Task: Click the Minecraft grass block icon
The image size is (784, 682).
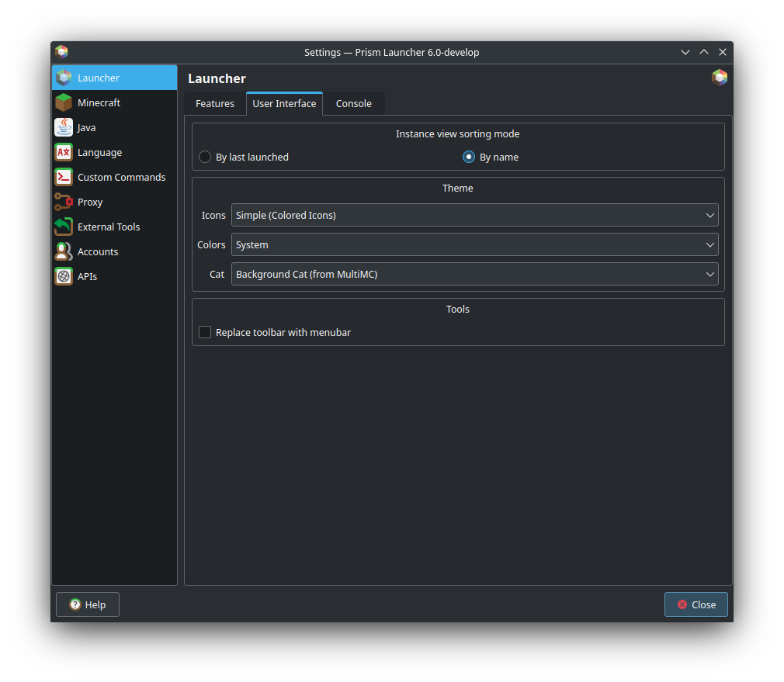Action: point(64,102)
